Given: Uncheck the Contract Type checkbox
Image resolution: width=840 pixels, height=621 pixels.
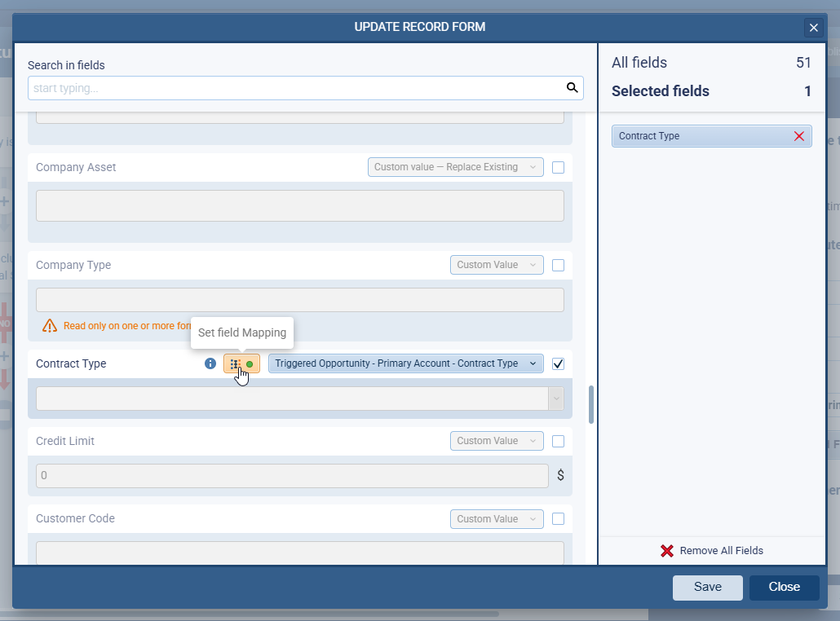Looking at the screenshot, I should click(x=558, y=364).
